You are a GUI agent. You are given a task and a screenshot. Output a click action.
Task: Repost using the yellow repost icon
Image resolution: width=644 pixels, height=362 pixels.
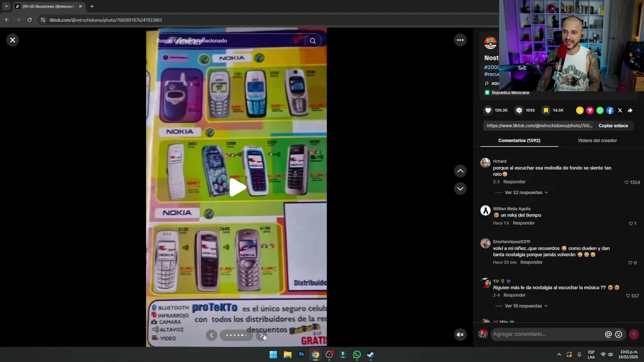580,110
